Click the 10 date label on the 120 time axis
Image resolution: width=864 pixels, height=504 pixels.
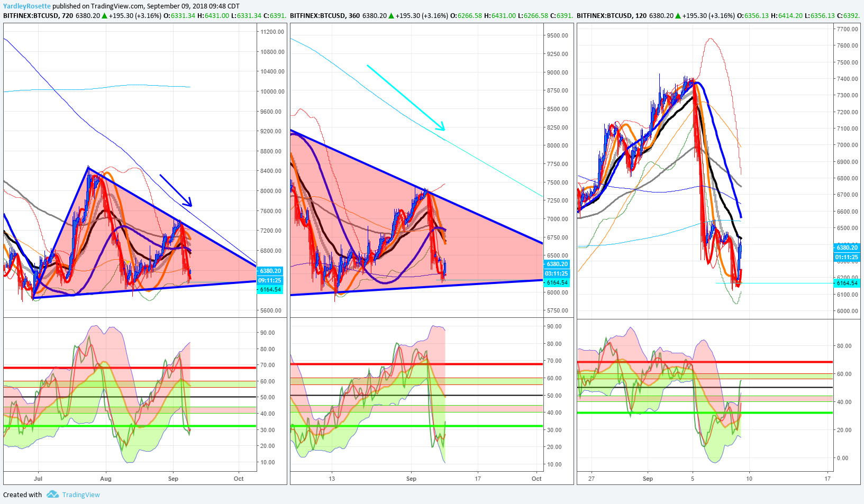tap(749, 479)
